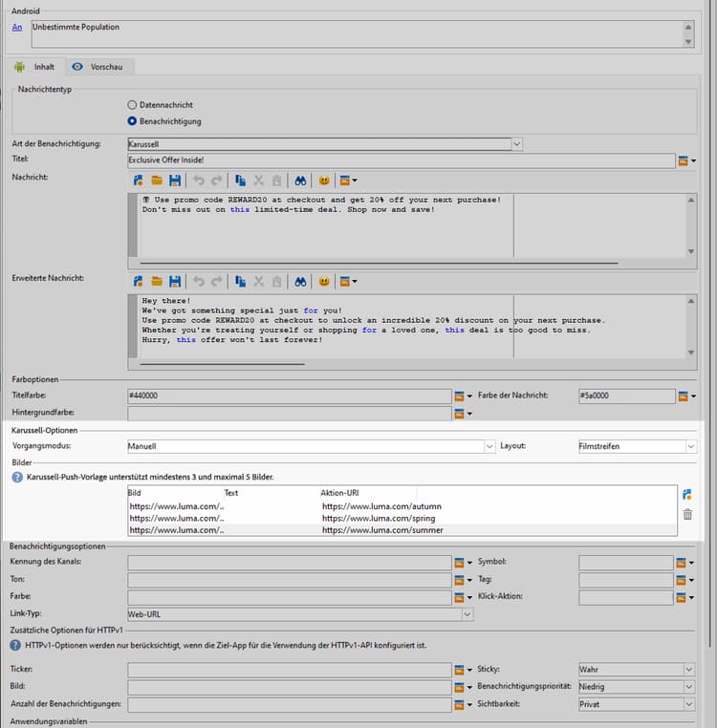This screenshot has height=728, width=717.
Task: Open the Sticky dropdown set to Wahr
Action: coord(690,670)
